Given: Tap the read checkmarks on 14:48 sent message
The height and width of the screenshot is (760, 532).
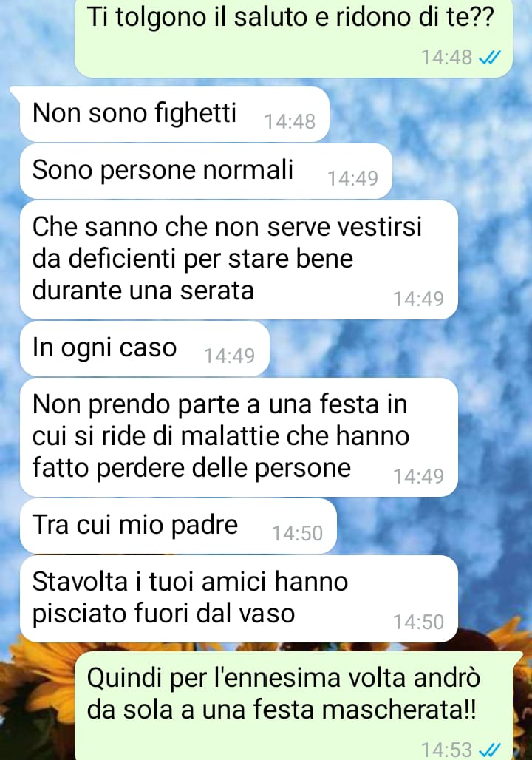Looking at the screenshot, I should click(x=489, y=58).
